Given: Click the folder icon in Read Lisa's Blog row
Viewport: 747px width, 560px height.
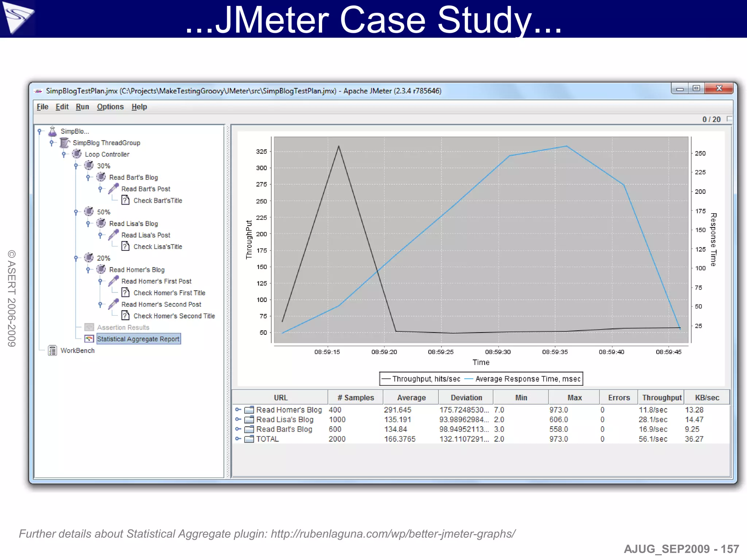Looking at the screenshot, I should click(249, 420).
